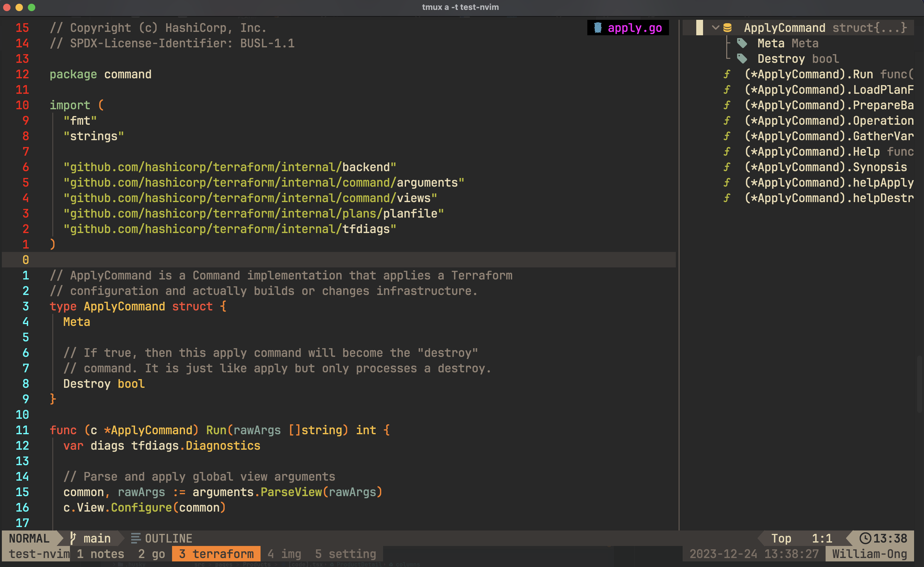Click the clock icon next to 13:38
The height and width of the screenshot is (567, 924).
click(865, 539)
